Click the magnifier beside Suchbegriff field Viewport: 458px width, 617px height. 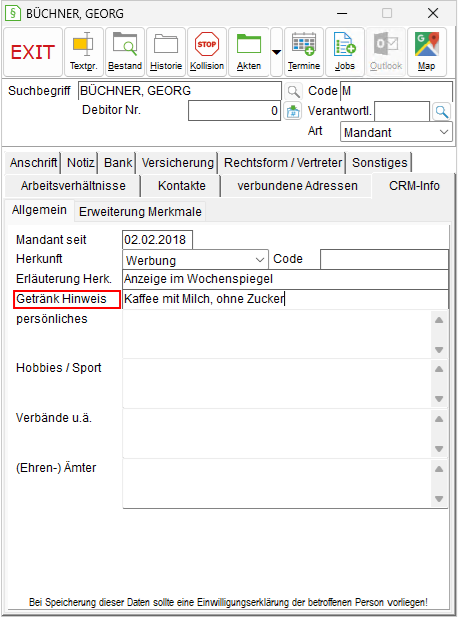[293, 91]
